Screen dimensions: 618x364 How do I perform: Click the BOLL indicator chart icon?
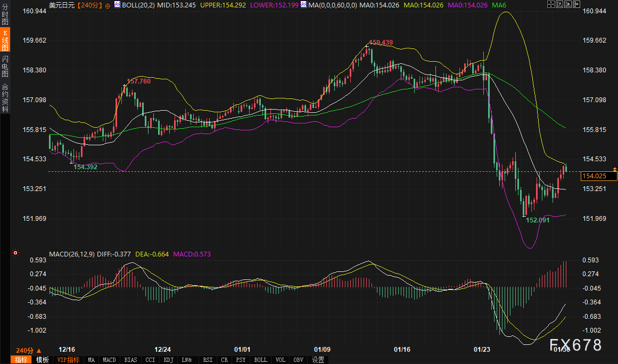coord(117,5)
